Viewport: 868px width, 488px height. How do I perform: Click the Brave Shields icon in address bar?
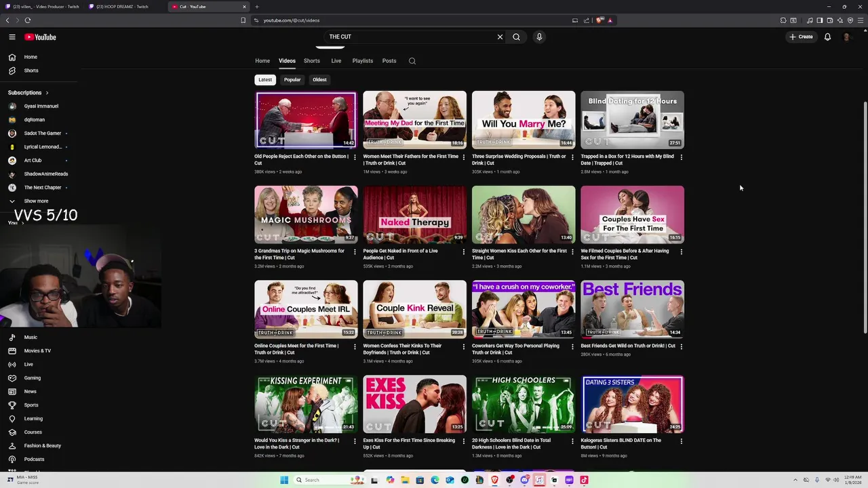click(x=599, y=20)
